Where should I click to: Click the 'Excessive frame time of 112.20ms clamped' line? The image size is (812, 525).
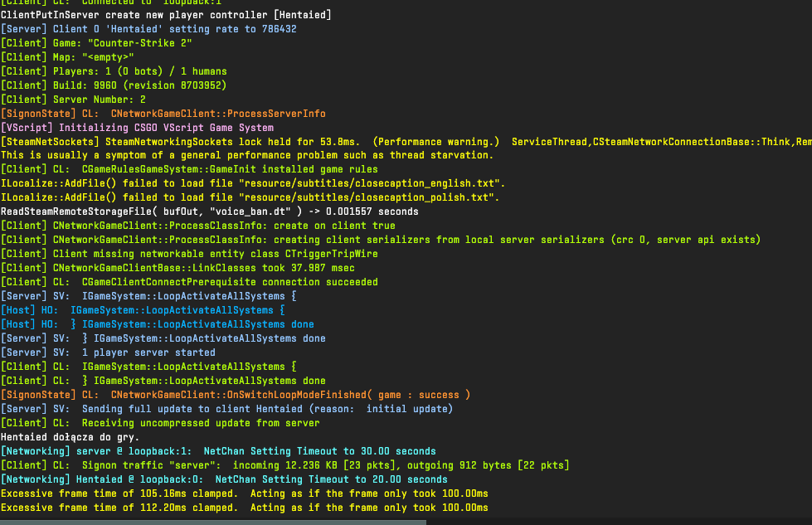click(x=245, y=508)
